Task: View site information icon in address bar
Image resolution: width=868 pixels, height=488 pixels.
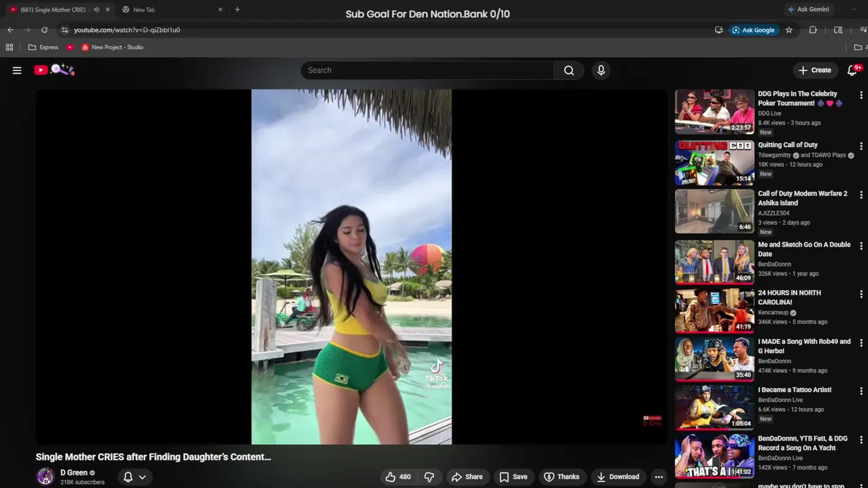Action: coord(64,30)
